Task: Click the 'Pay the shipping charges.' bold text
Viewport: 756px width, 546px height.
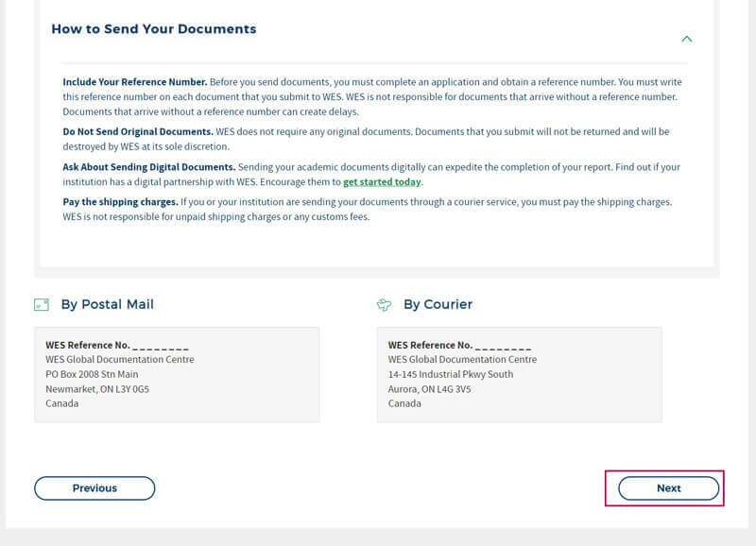Action: tap(120, 203)
